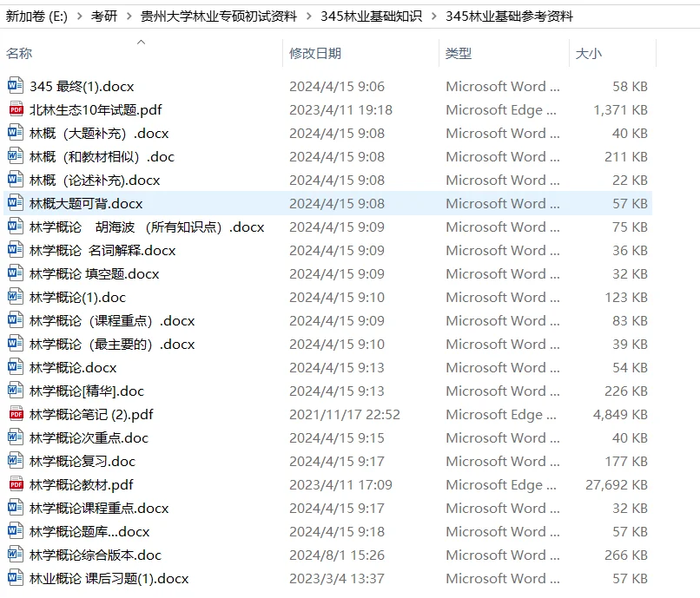Image resolution: width=700 pixels, height=598 pixels.
Task: Click size value 4,849 KB
Action: (x=620, y=415)
